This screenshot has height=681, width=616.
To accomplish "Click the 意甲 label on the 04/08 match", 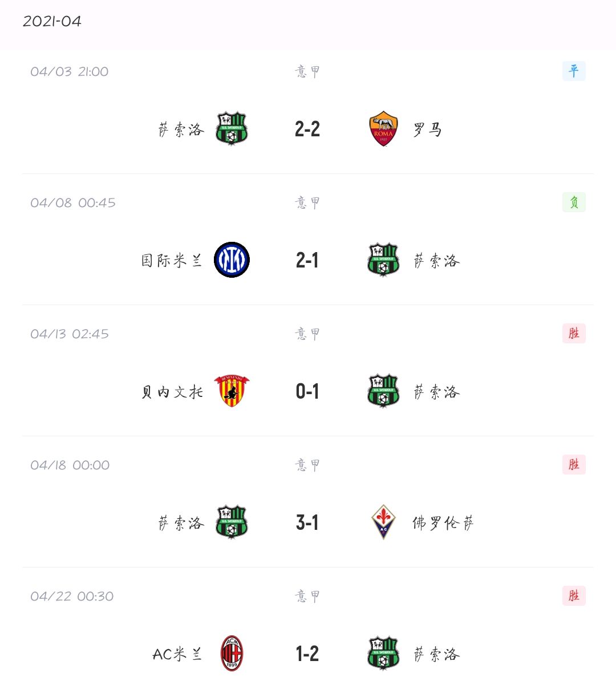I will click(x=307, y=202).
